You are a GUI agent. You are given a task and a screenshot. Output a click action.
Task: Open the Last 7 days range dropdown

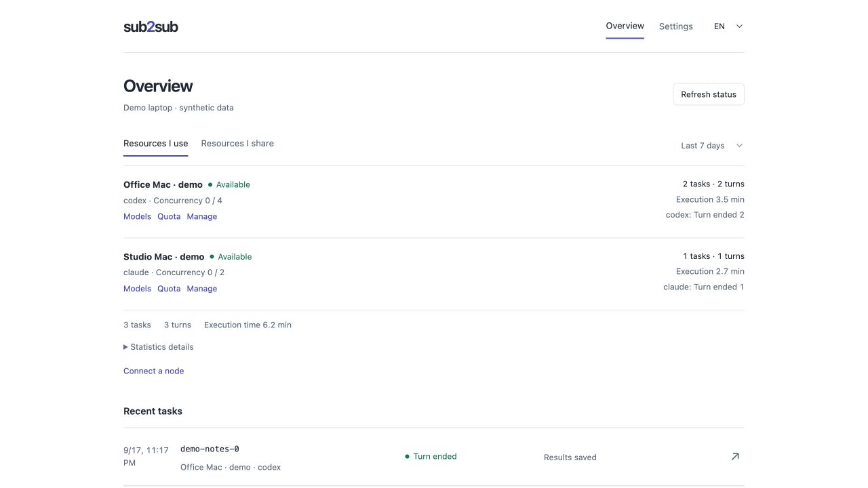(x=712, y=146)
